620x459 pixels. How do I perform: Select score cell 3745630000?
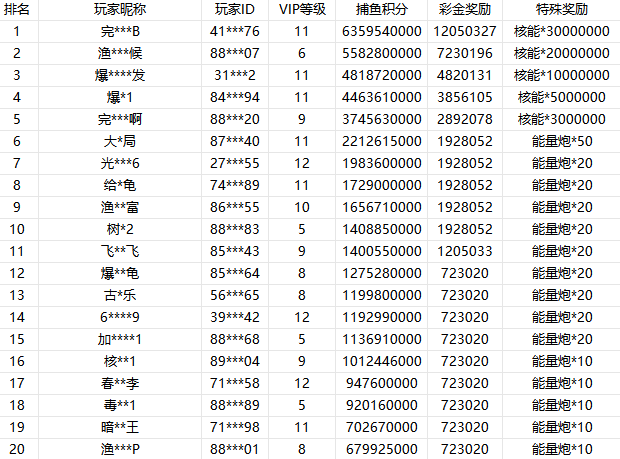[x=382, y=119]
